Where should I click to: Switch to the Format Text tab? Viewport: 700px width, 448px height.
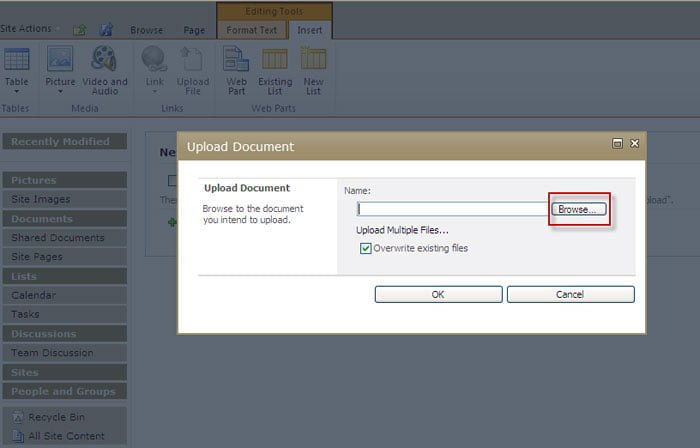pos(251,30)
